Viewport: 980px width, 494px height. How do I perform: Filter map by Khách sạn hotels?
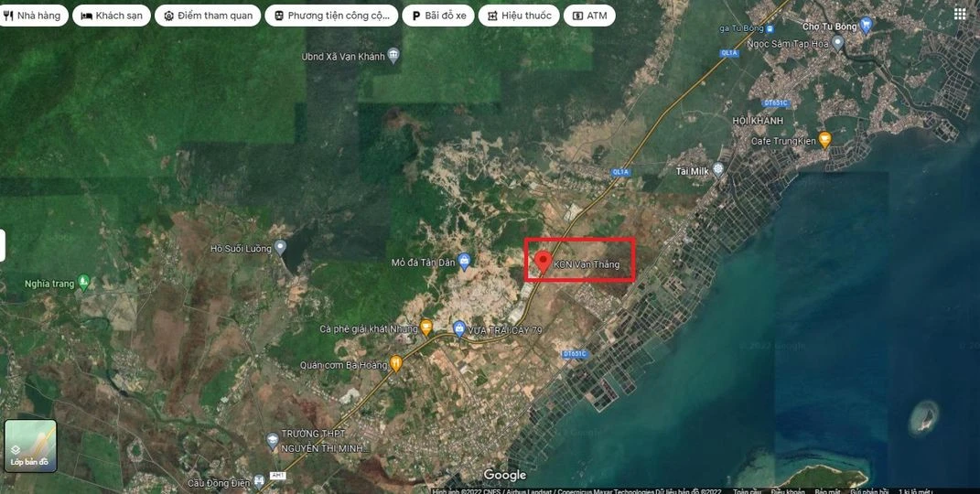(112, 16)
